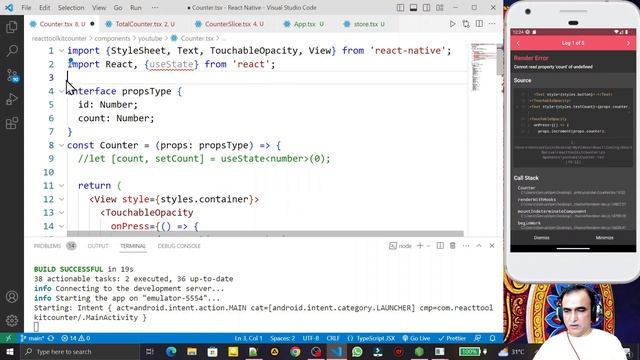640x360 pixels.
Task: Open the Manage gear menu
Action: click(12, 320)
